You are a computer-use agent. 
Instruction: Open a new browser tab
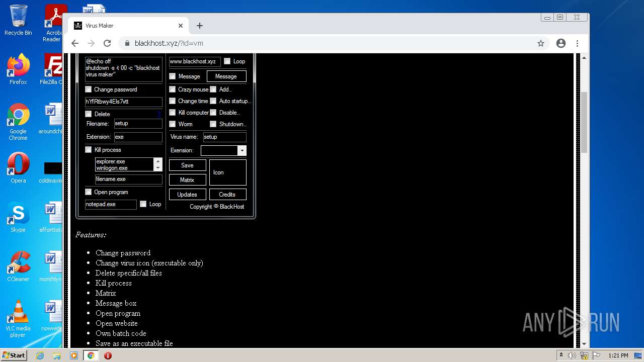tap(200, 26)
